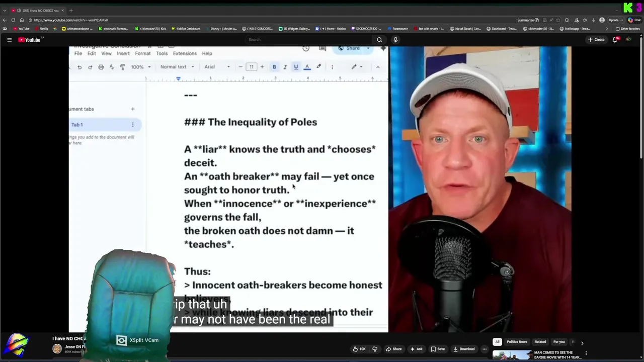Screen dimensions: 644x362
Task: Select the spelling and grammar check icon
Action: [112, 67]
